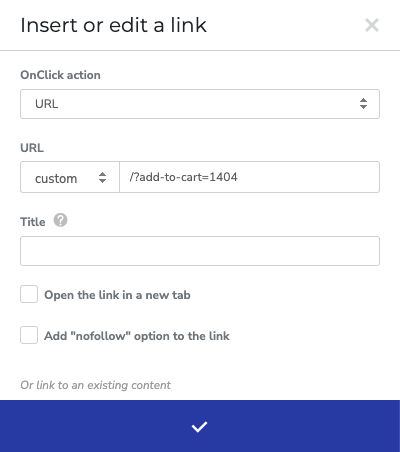Image resolution: width=400 pixels, height=452 pixels.
Task: Click the URL field label
Action: (32, 148)
